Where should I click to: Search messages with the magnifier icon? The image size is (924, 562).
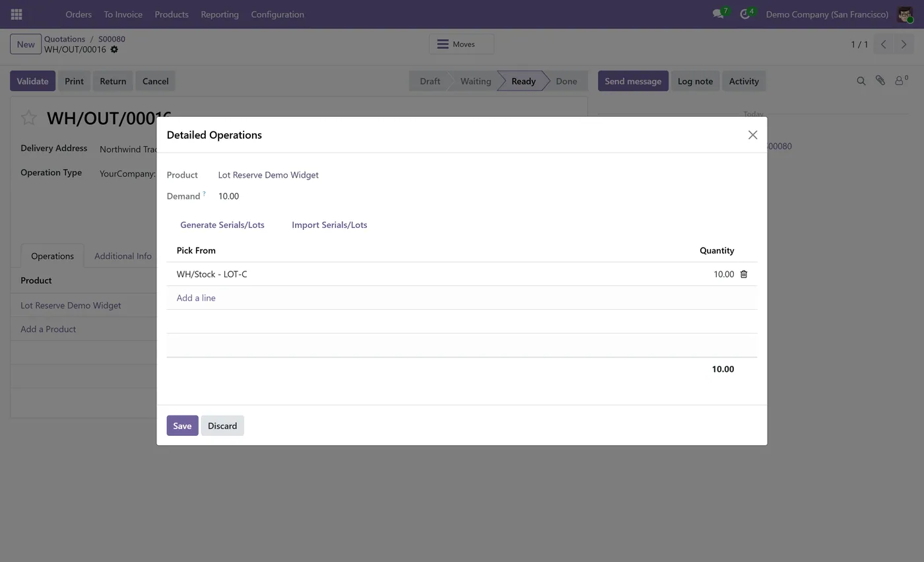tap(861, 81)
